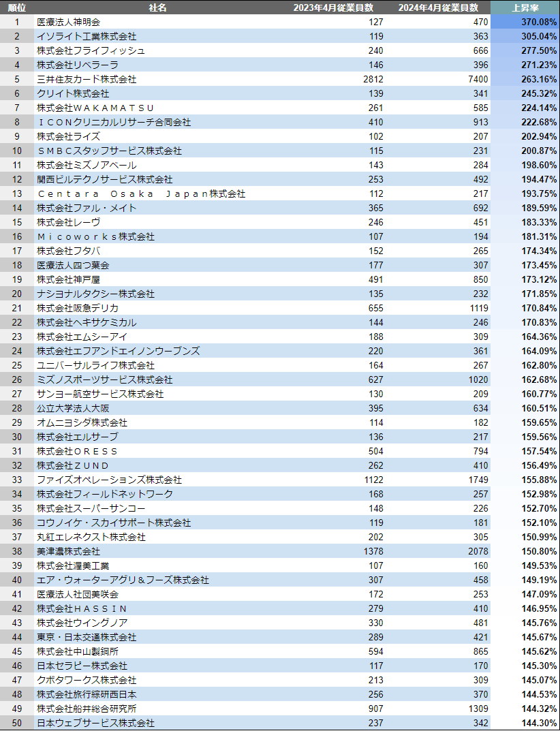Click the 株式会社ＺＵＮＤ name
The height and width of the screenshot is (731, 560).
point(73,465)
